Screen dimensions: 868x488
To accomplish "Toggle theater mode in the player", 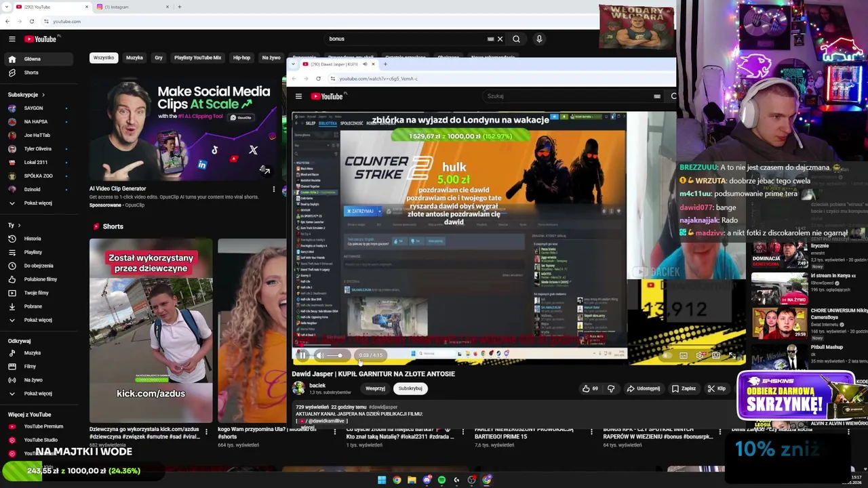I will click(x=716, y=356).
